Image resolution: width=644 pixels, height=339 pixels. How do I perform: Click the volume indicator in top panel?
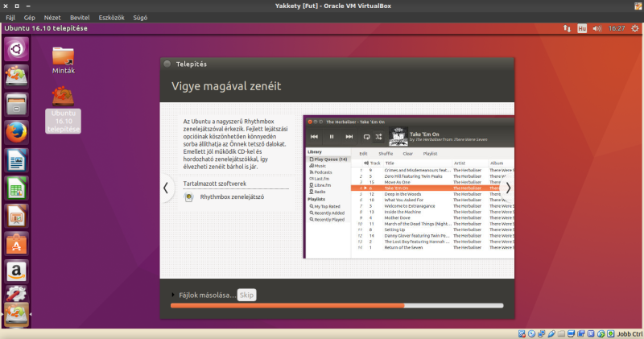tap(597, 28)
